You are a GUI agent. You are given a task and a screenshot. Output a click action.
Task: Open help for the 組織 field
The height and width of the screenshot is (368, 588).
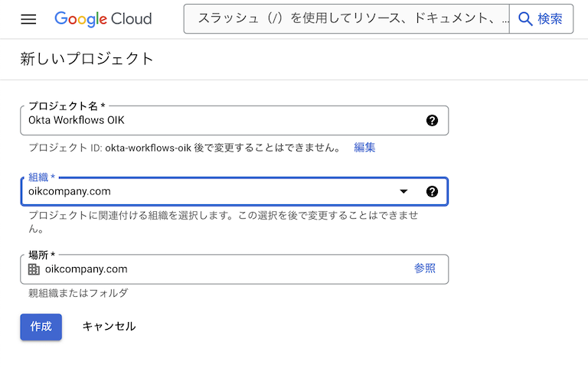click(432, 191)
